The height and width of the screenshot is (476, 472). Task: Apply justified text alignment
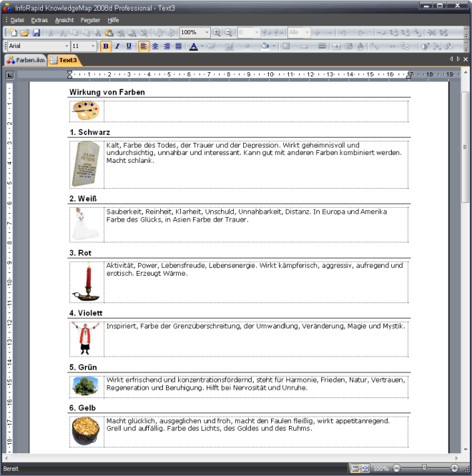point(178,46)
